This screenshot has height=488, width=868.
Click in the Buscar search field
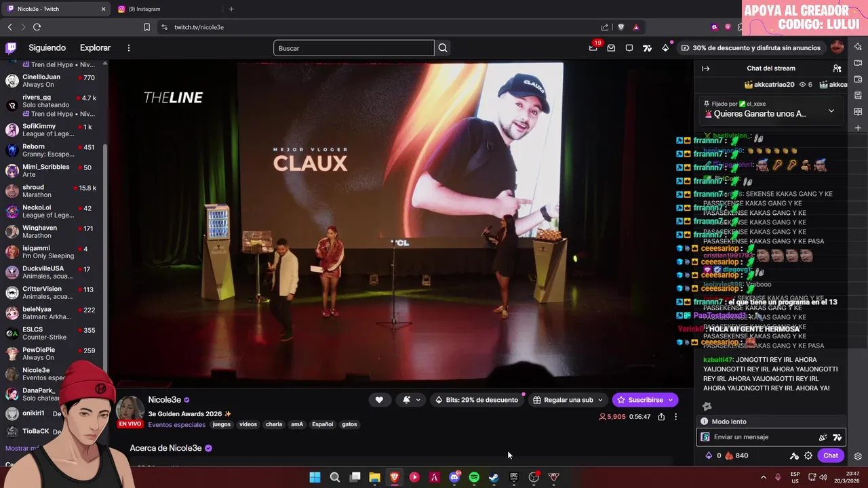353,48
